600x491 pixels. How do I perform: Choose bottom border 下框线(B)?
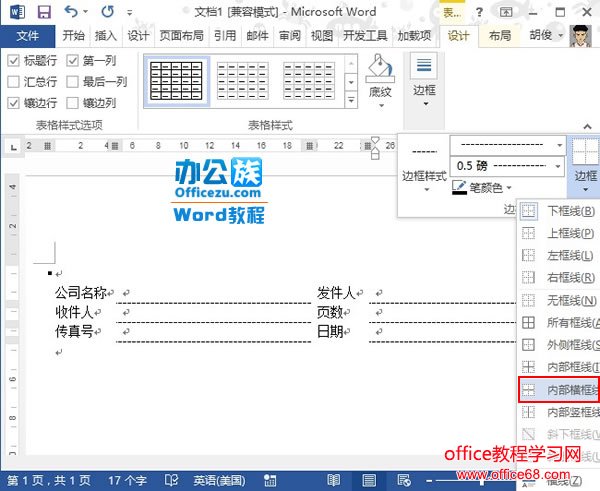click(x=559, y=211)
